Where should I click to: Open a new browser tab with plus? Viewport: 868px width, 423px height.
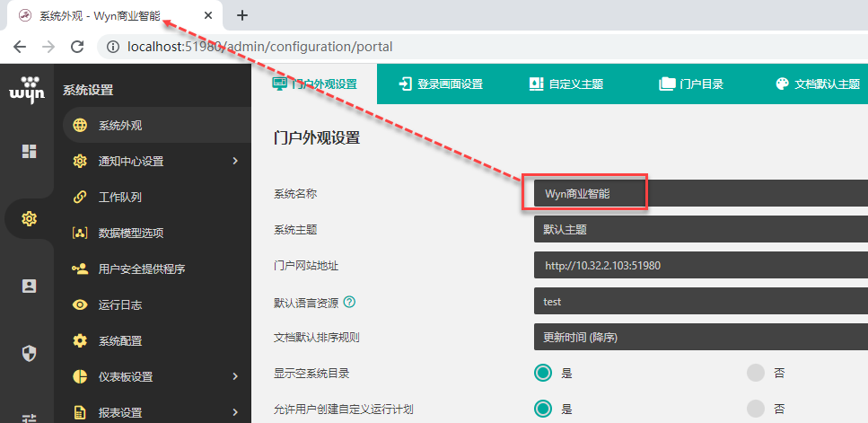click(x=242, y=15)
